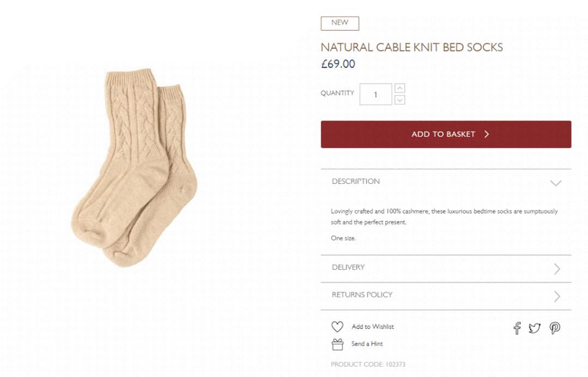Expand the Returns Policy arrow

tap(557, 296)
